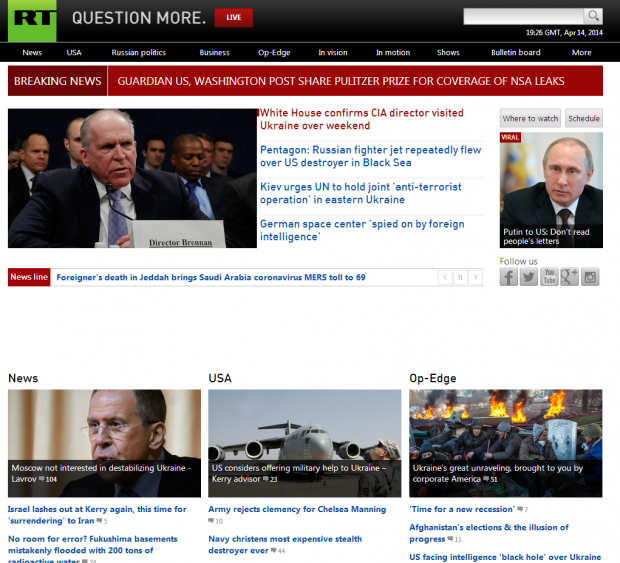The image size is (620, 563).
Task: Open US facing intelligence black hole article
Action: 505,557
